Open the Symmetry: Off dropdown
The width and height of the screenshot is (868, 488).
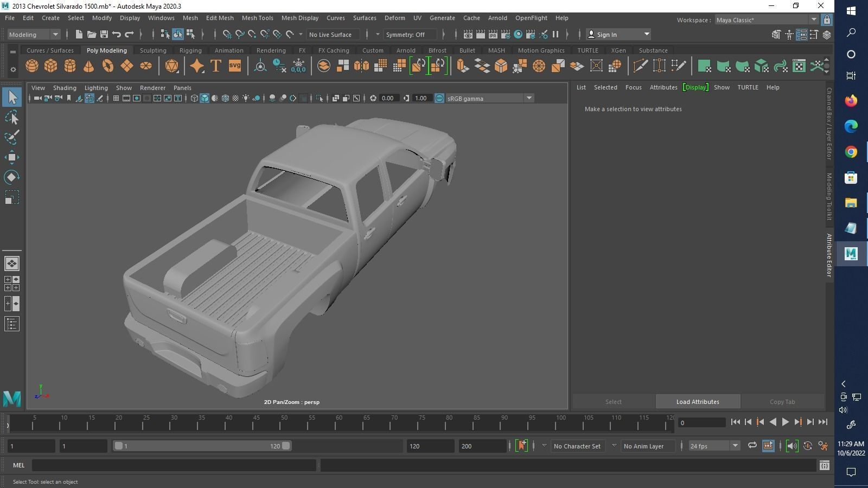(410, 34)
